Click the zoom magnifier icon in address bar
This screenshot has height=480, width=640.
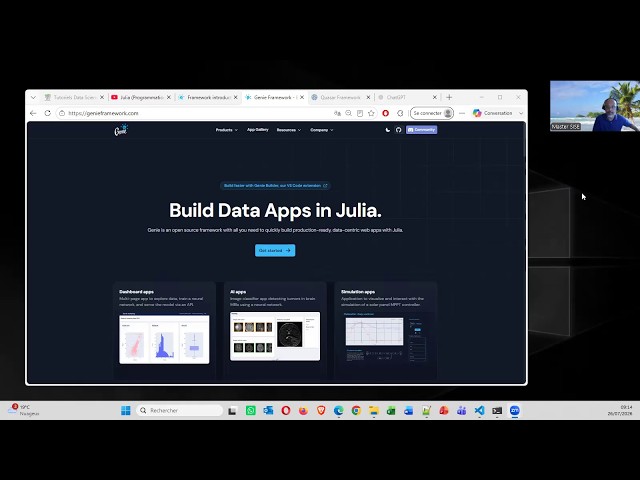click(348, 113)
